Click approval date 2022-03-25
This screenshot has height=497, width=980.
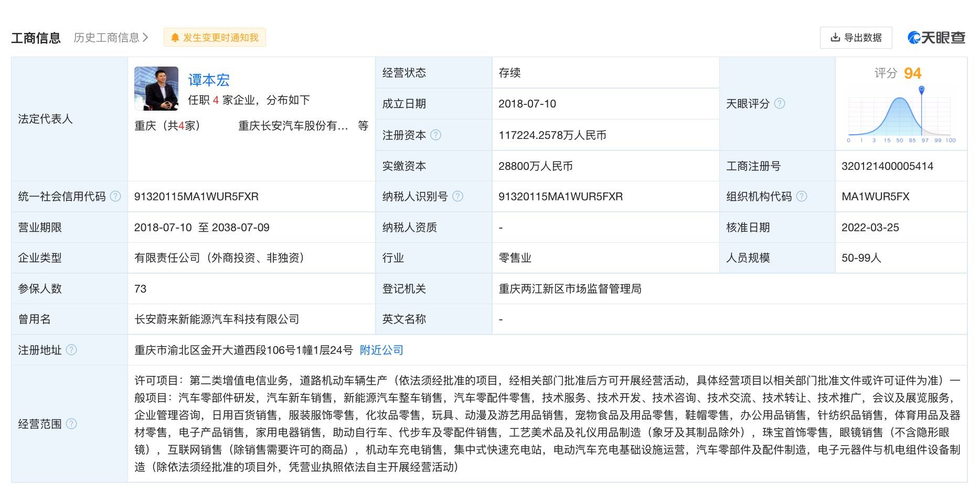coord(870,228)
